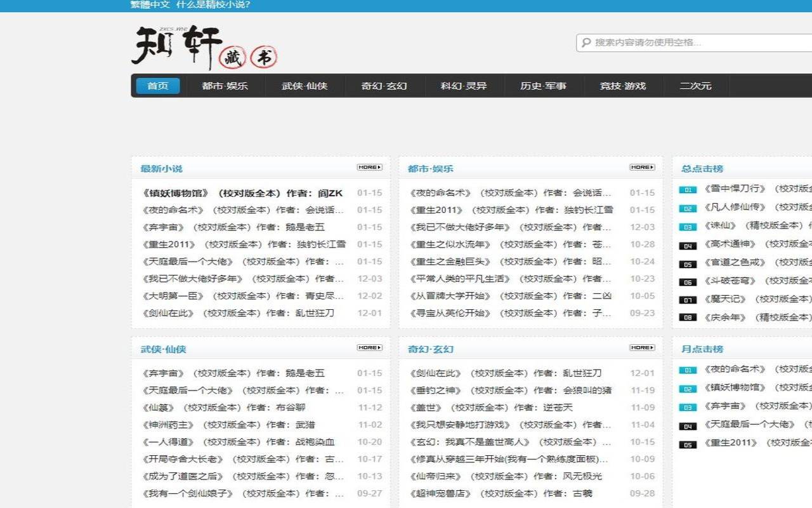Open MORE icon for 都市·娱乐 section
This screenshot has width=812, height=508.
click(x=642, y=168)
